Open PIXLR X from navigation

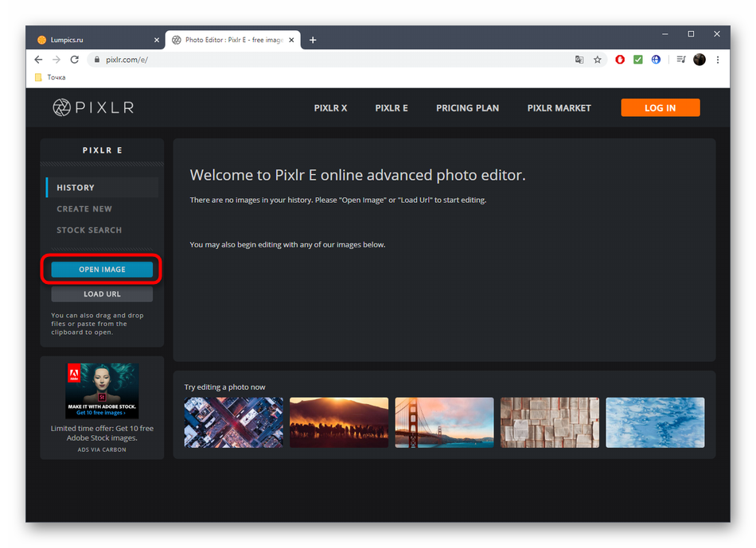330,108
